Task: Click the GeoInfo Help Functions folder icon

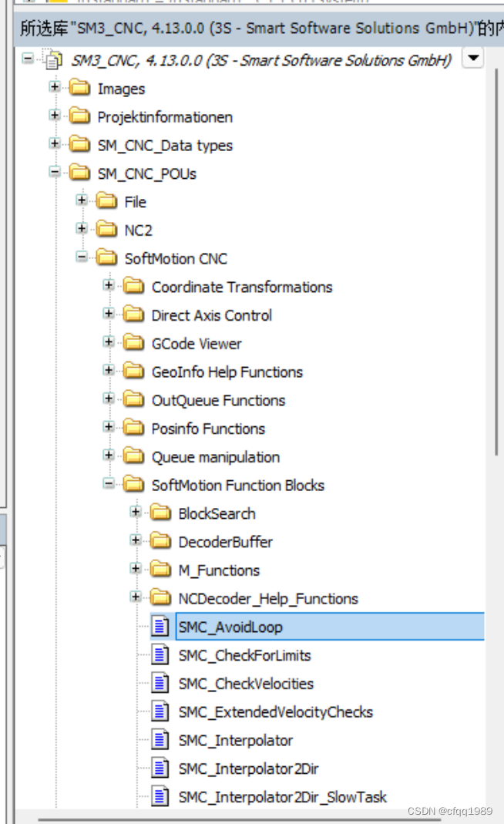Action: pos(133,371)
